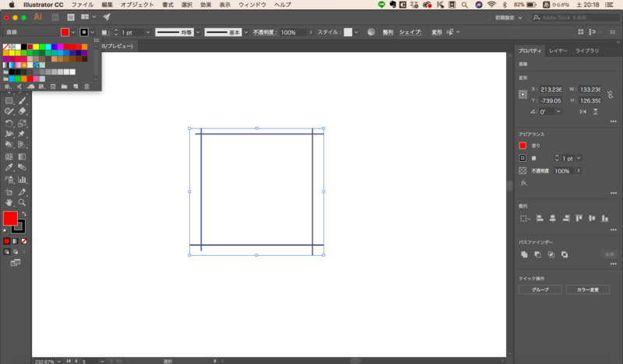Open workspace switcher 初期設定
This screenshot has width=623, height=364.
tap(509, 17)
